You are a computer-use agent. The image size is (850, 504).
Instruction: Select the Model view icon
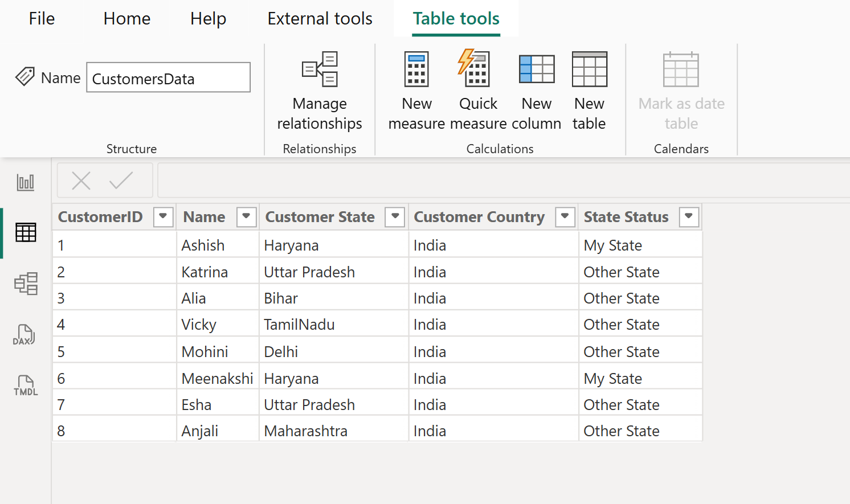(25, 283)
